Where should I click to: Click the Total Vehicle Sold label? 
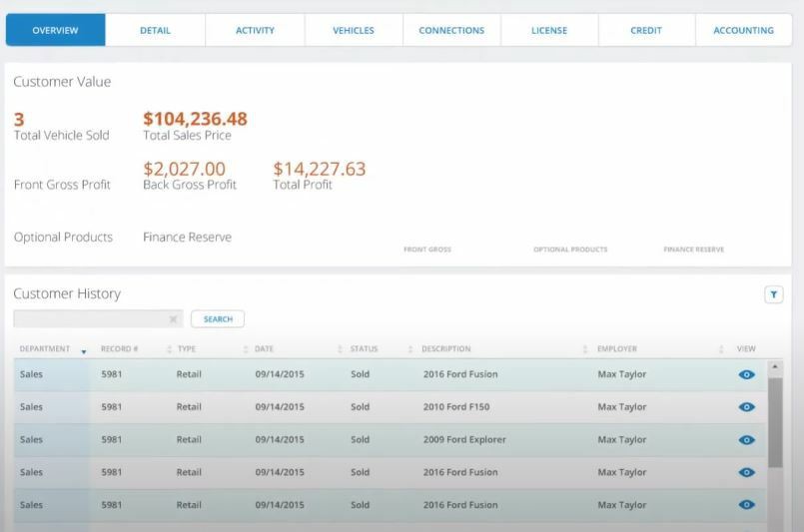point(62,136)
